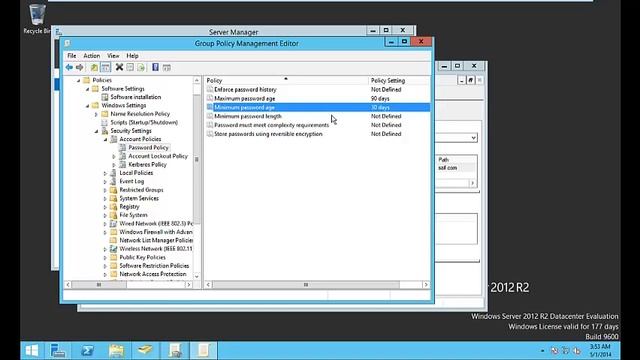This screenshot has width=640, height=360.
Task: Click the Show/Hide Action Pane toolbar icon
Action: pyautogui.click(x=167, y=67)
